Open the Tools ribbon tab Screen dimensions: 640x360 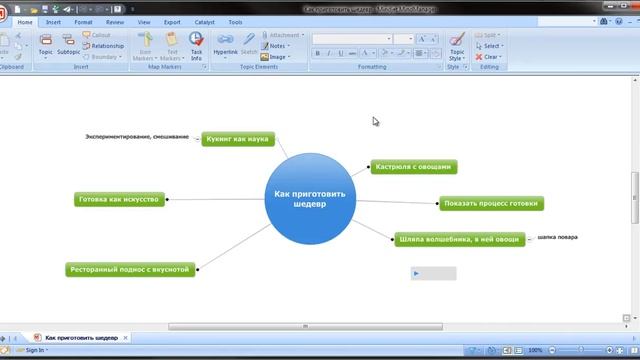pyautogui.click(x=235, y=22)
